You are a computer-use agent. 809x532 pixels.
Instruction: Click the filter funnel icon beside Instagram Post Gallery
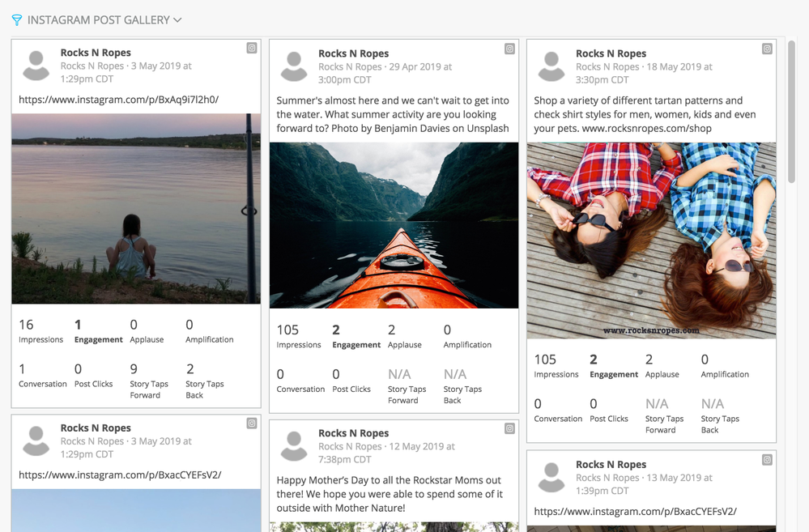[x=16, y=20]
